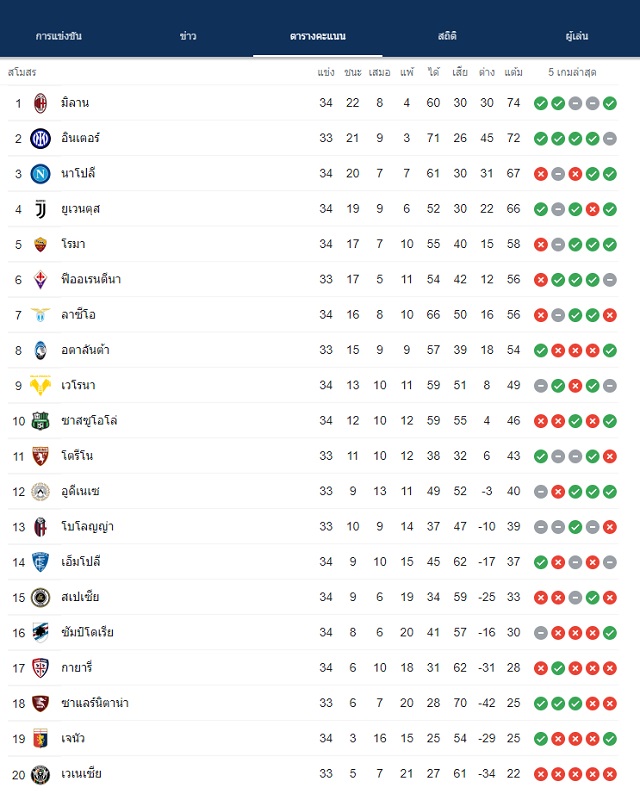Image resolution: width=640 pixels, height=800 pixels.
Task: Open the โตริโน team link
Action: (77, 456)
